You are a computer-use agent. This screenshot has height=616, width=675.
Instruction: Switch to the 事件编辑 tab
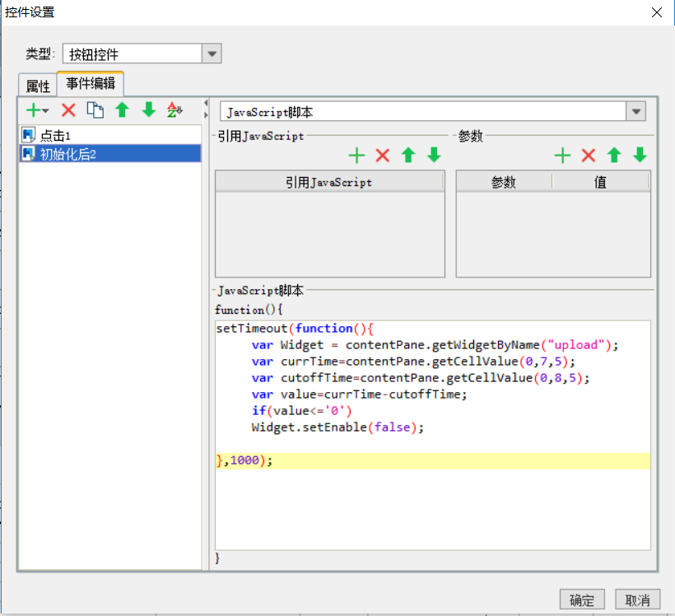click(91, 83)
